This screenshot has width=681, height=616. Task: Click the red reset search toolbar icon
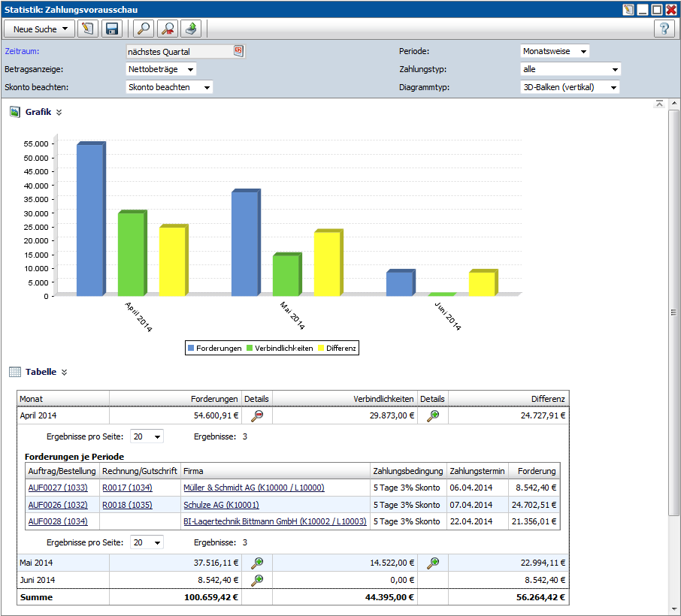168,29
